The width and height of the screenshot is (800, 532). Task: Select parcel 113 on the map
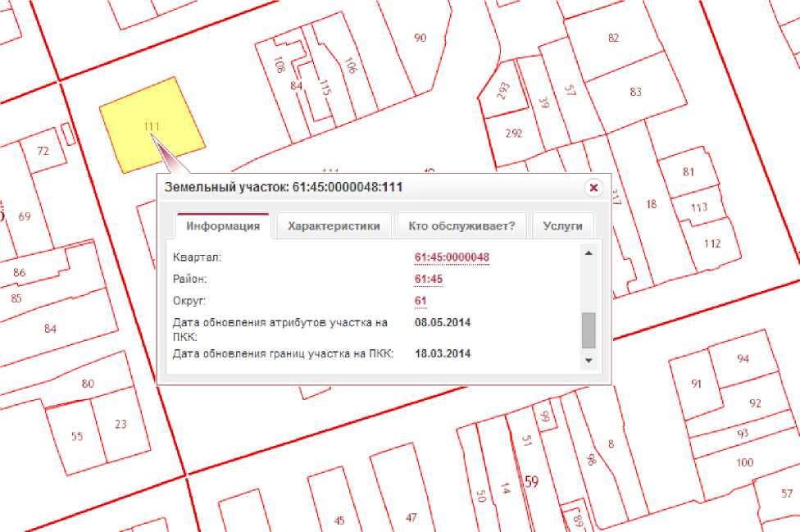coord(699,207)
